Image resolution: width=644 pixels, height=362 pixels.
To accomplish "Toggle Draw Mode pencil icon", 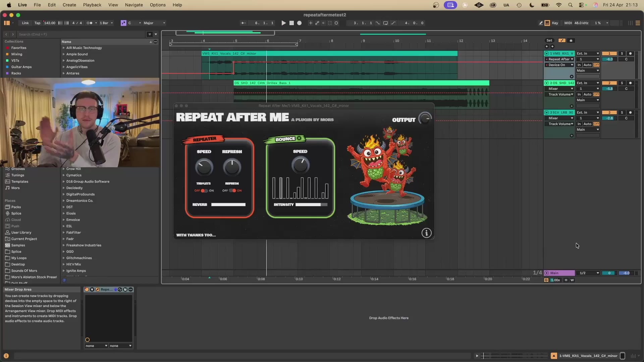I will pyautogui.click(x=541, y=23).
